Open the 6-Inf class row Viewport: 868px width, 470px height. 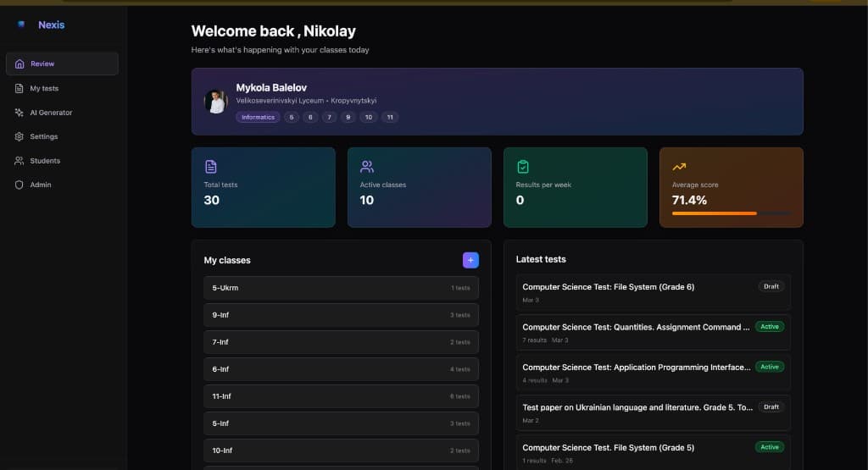coord(341,369)
